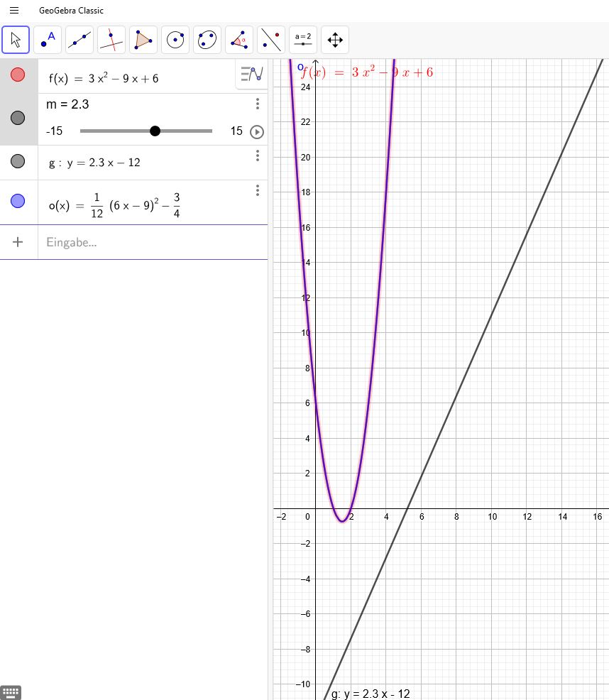The width and height of the screenshot is (609, 700).
Task: Select the Perpendicular Line tool
Action: point(111,40)
